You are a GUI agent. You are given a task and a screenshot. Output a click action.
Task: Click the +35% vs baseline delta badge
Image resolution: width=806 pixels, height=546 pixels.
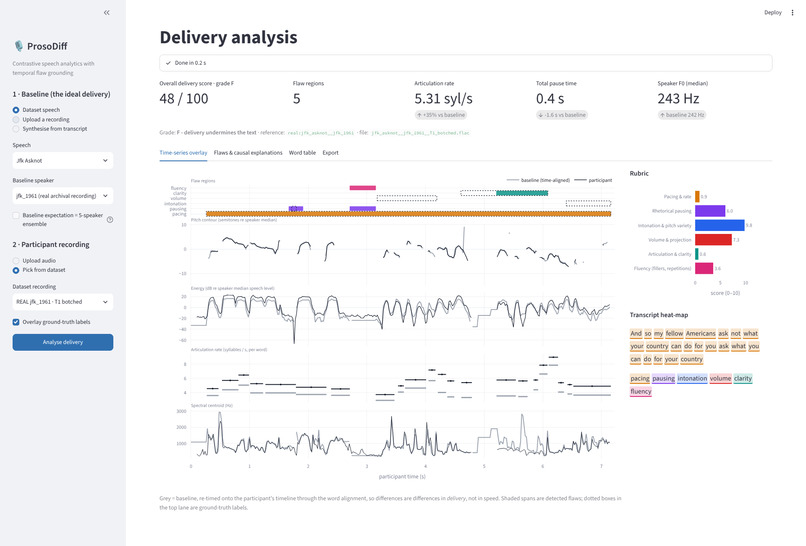pos(441,115)
